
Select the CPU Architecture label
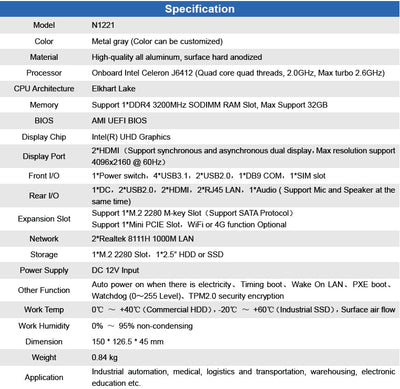point(44,89)
